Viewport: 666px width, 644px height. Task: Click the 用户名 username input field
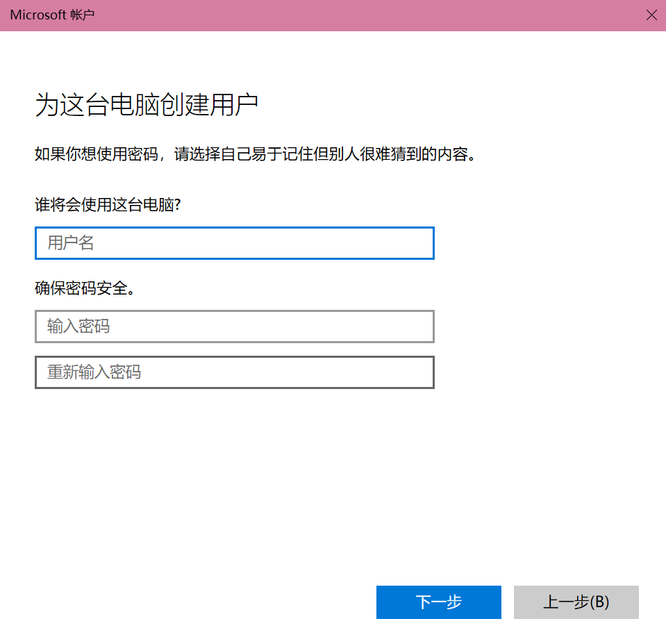click(x=235, y=243)
